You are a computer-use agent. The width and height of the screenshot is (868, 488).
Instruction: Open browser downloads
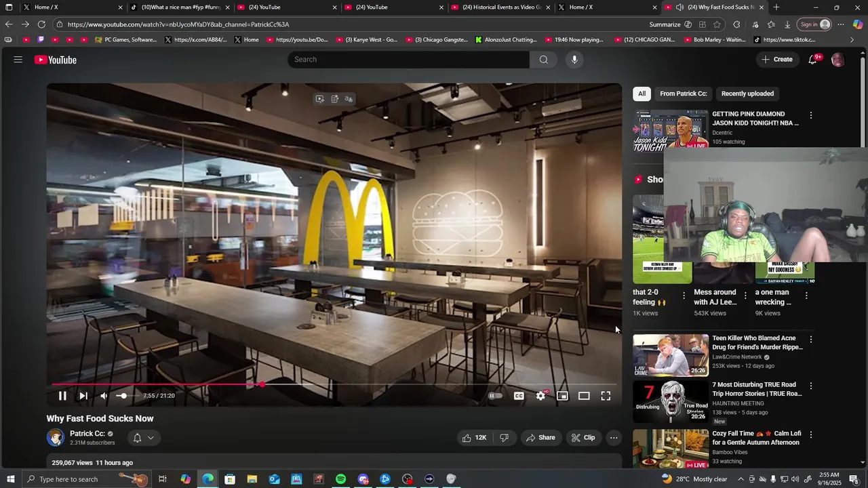tap(787, 24)
